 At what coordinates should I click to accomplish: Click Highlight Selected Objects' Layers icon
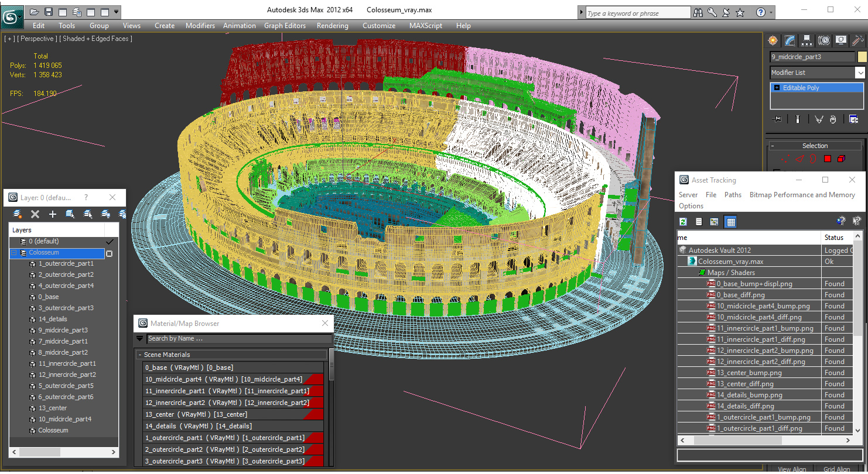click(88, 214)
